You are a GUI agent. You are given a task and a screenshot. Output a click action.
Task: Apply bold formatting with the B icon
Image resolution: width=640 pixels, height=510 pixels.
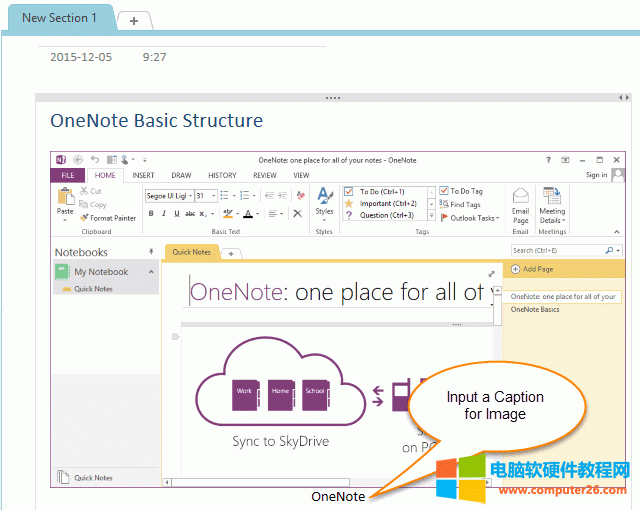tap(150, 213)
